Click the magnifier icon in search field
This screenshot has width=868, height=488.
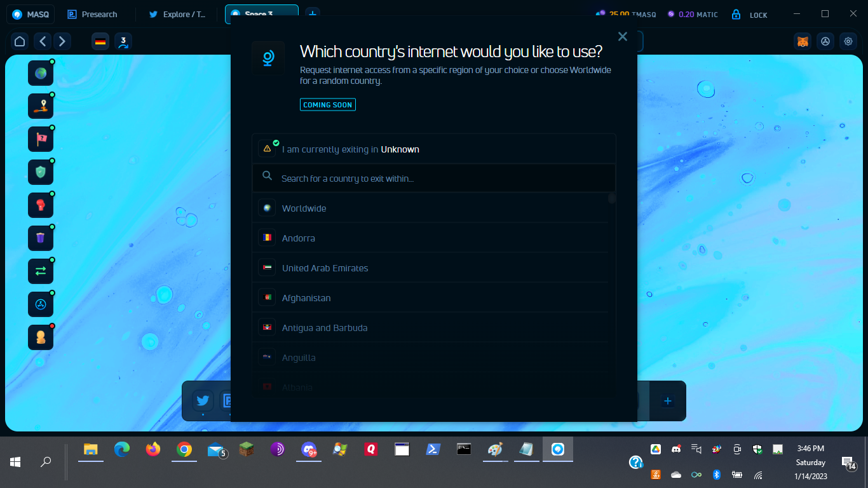pyautogui.click(x=268, y=176)
